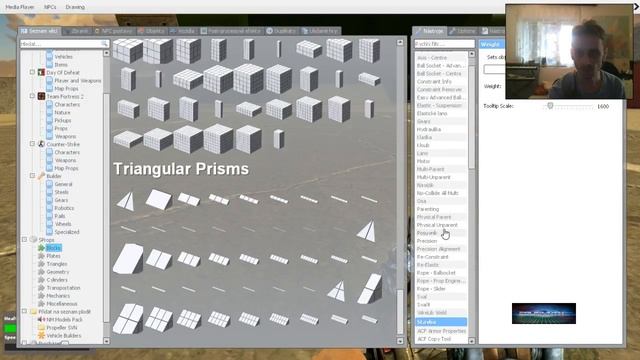
Task: Select Pickups under Team Fortress 2
Action: (x=63, y=120)
